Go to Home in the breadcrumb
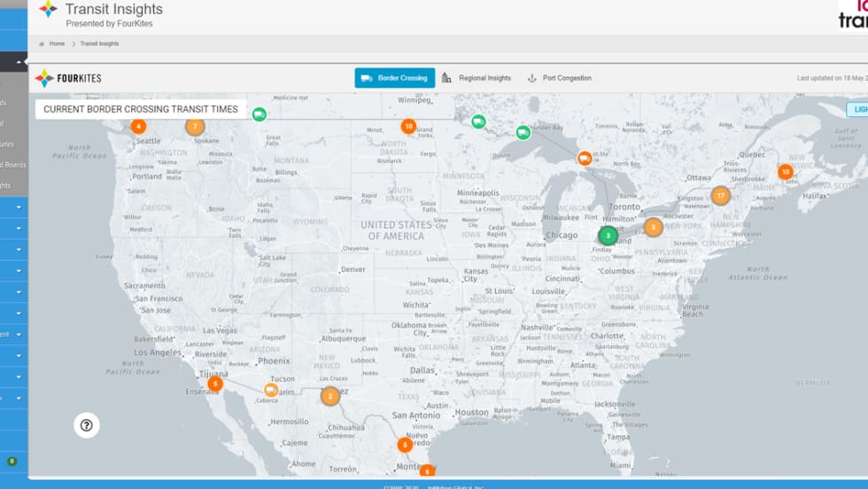Image resolution: width=868 pixels, height=489 pixels. [x=56, y=43]
